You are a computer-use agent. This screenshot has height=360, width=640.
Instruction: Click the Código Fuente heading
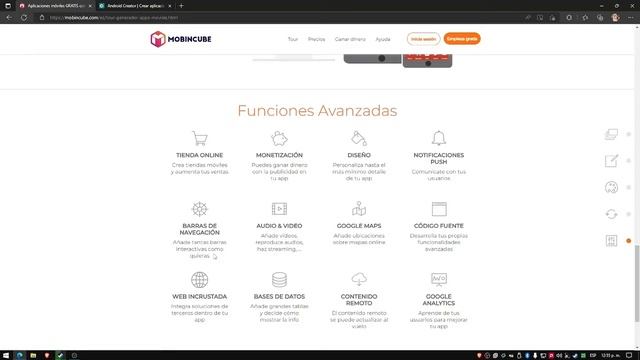(x=439, y=226)
